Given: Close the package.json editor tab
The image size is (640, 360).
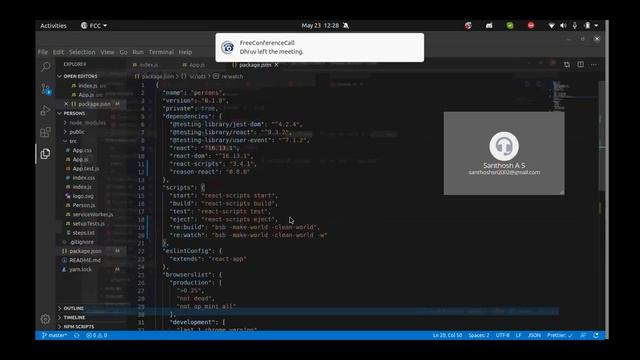Looking at the screenshot, I should coord(277,65).
